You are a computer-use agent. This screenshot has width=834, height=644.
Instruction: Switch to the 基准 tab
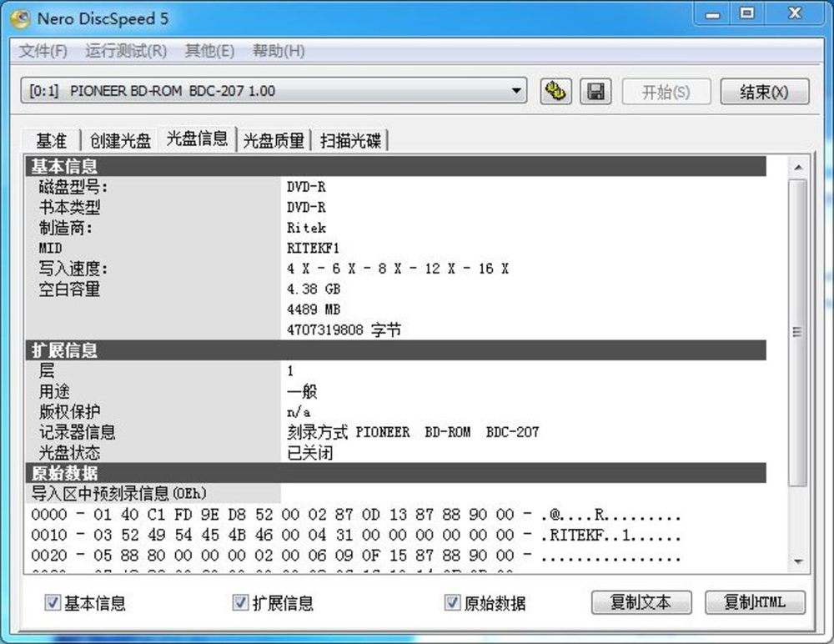[52, 141]
